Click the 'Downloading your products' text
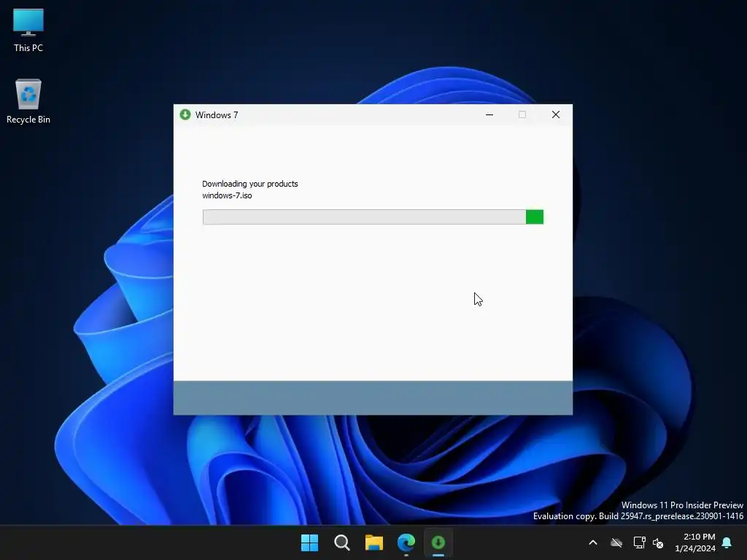The height and width of the screenshot is (560, 747). [x=249, y=184]
